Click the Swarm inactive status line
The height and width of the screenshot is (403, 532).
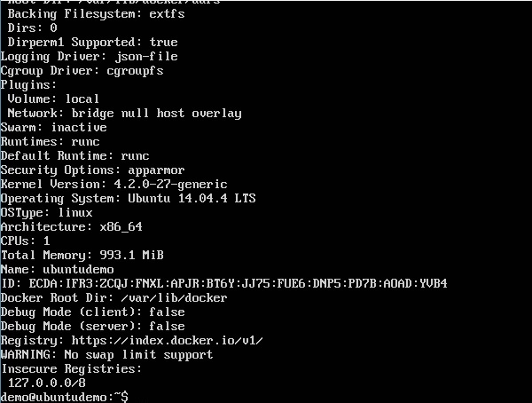pyautogui.click(x=53, y=127)
